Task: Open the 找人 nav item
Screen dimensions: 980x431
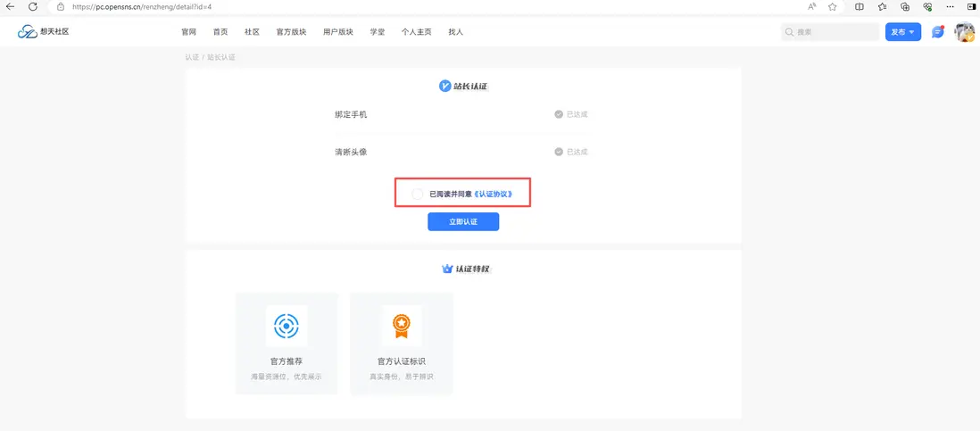Action: [x=455, y=32]
